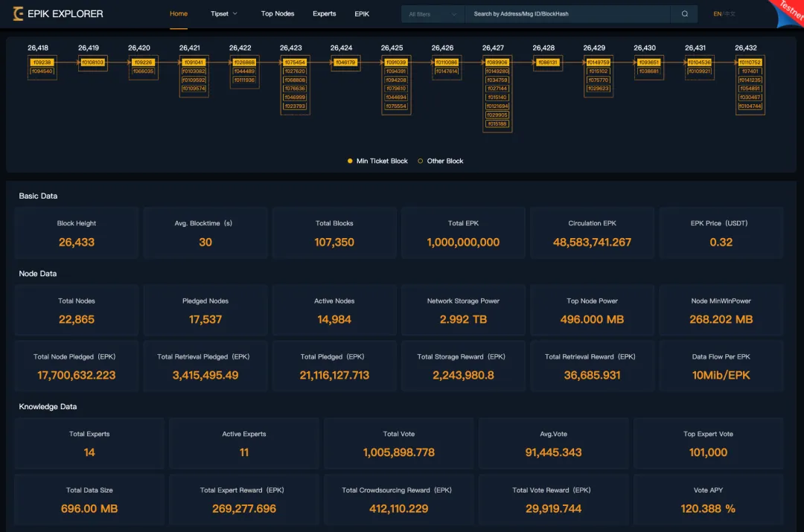
Task: Click block f0147614 in tipset 26,426
Action: [446, 71]
